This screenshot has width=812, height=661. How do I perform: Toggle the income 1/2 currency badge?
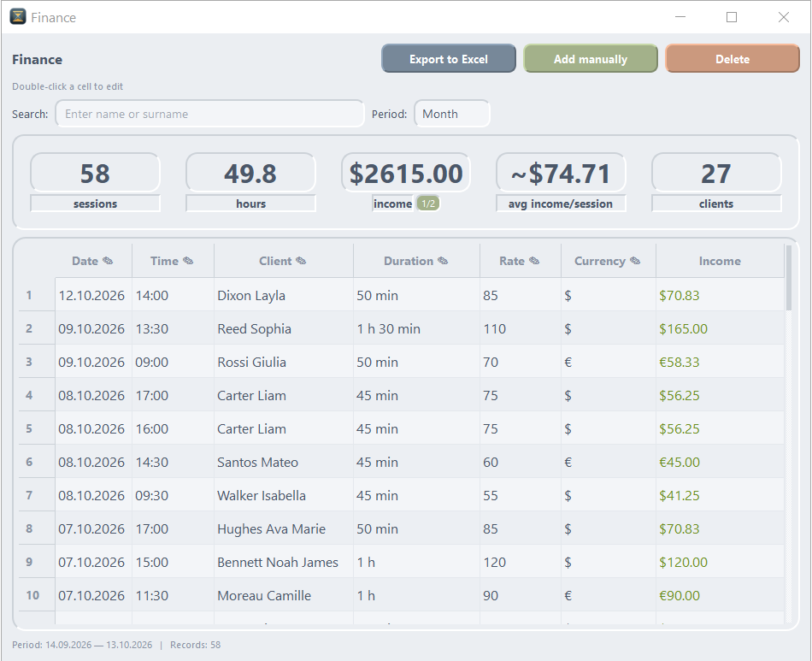click(x=428, y=204)
